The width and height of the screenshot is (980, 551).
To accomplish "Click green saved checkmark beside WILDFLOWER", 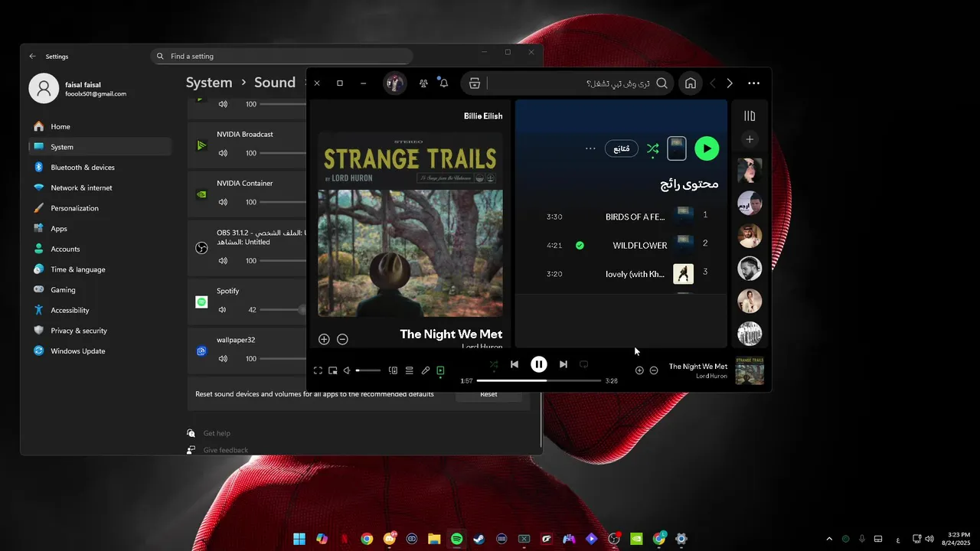I will [x=580, y=246].
